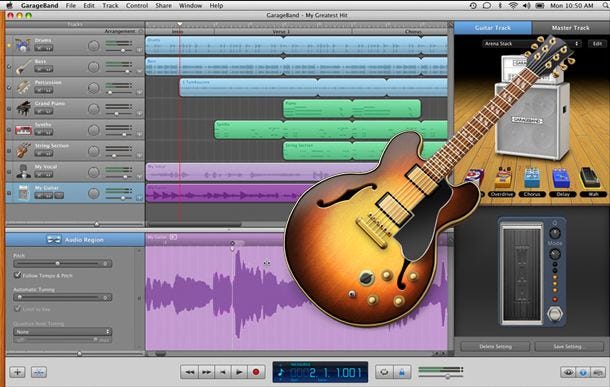The image size is (610, 387).
Task: Select the My Vocal singer icon
Action: pyautogui.click(x=23, y=172)
